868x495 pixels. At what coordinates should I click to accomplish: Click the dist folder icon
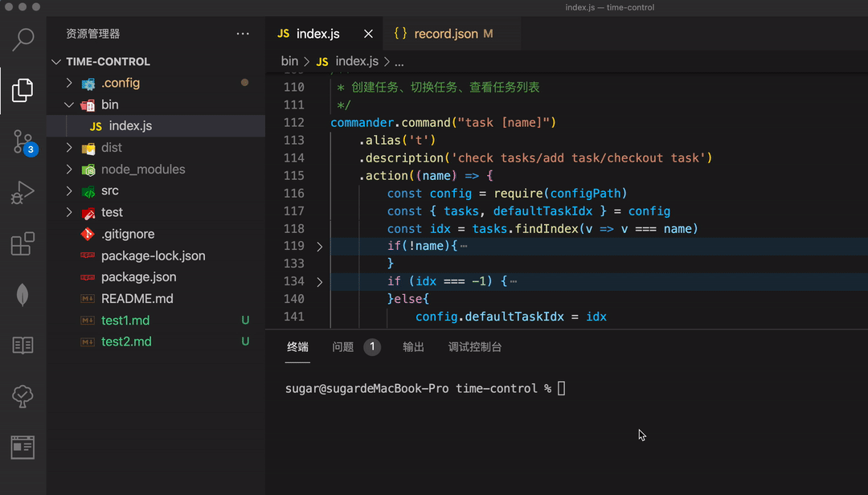88,149
